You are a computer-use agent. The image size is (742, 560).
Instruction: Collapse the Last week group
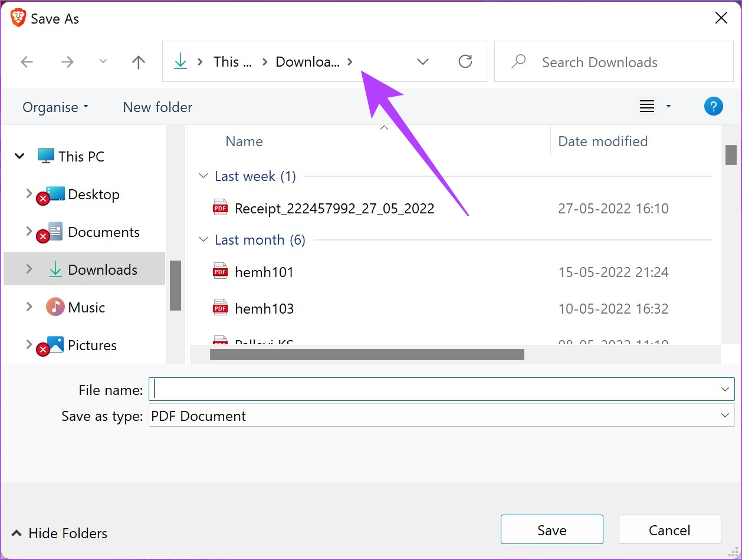[203, 176]
